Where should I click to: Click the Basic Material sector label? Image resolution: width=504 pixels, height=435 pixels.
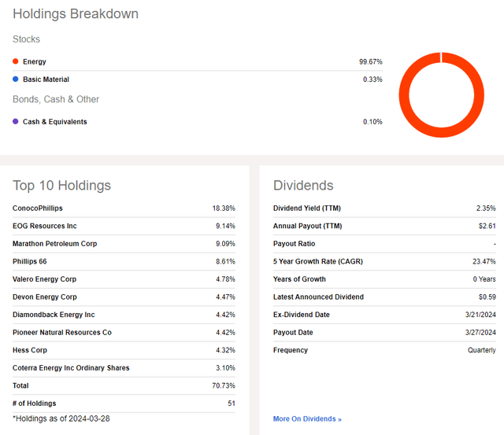click(46, 79)
